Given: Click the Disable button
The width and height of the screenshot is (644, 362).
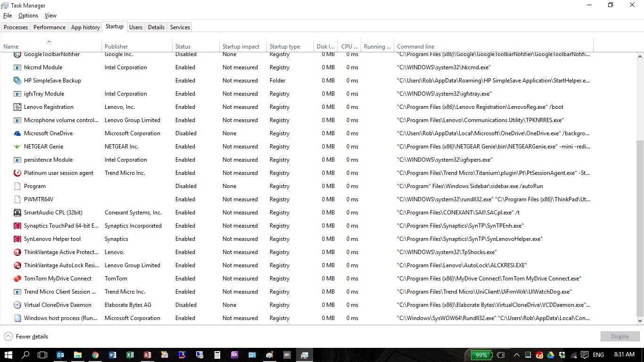Looking at the screenshot, I should (x=620, y=337).
